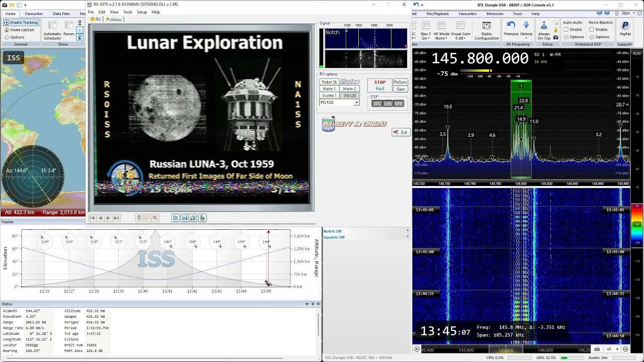This screenshot has width=644, height=362.
Task: Expand the Notch: Off dropdown
Action: click(408, 231)
